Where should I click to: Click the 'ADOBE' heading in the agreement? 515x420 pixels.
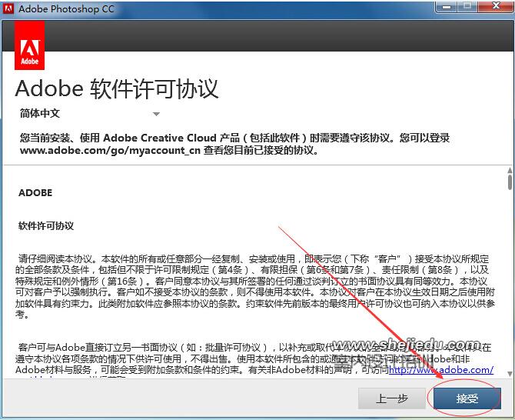[x=35, y=192]
